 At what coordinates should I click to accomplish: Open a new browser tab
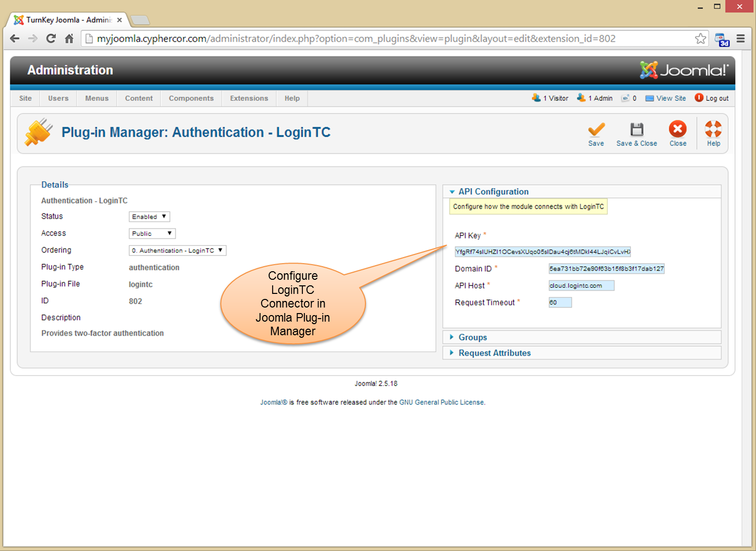tap(140, 20)
